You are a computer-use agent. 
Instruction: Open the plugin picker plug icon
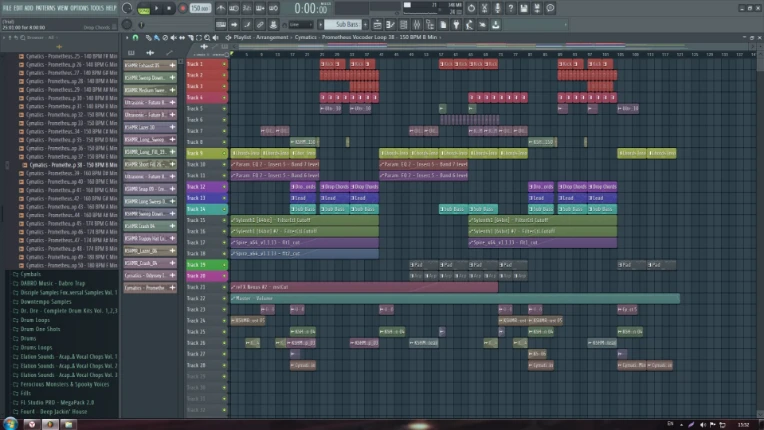(456, 24)
